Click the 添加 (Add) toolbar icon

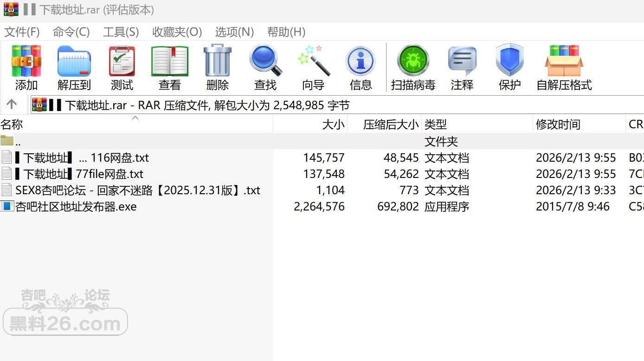tap(26, 61)
